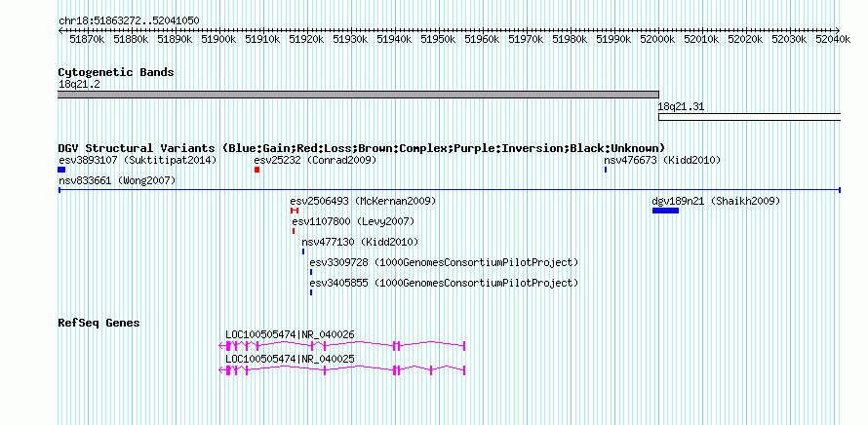Click the LOC100505474|NR_040025 gene label
Viewport: 868px width, 425px height.
(x=290, y=359)
